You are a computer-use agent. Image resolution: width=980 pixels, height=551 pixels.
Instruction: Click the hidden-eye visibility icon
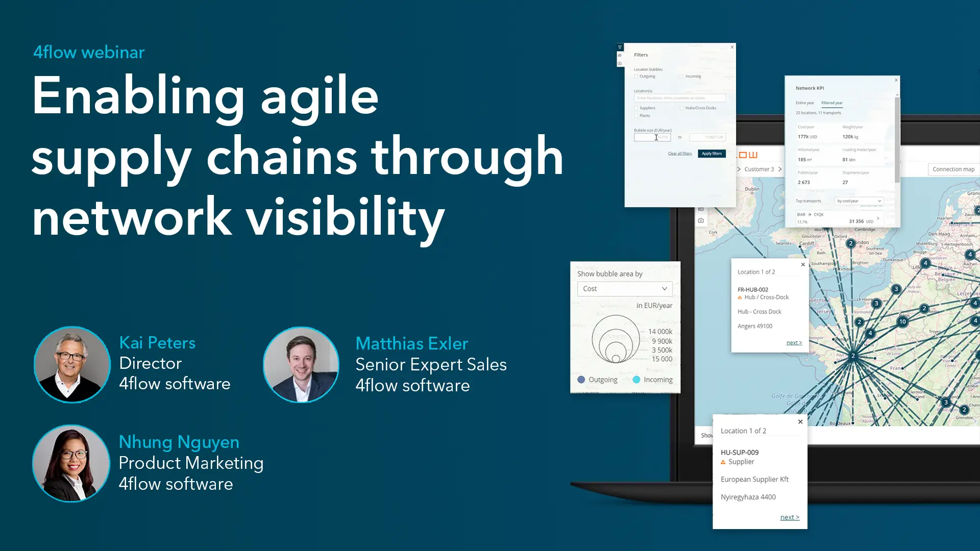tap(620, 56)
